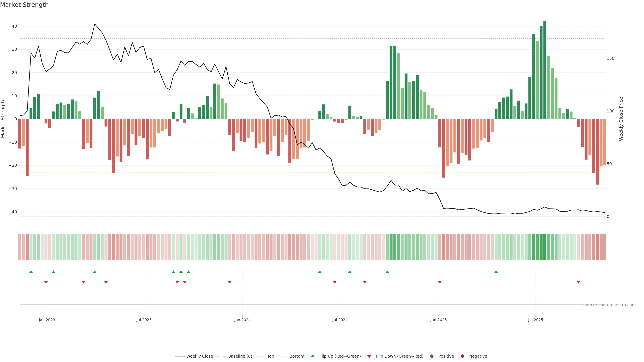
Task: Click the Flip Up green triangle legend icon
Action: tap(312, 356)
